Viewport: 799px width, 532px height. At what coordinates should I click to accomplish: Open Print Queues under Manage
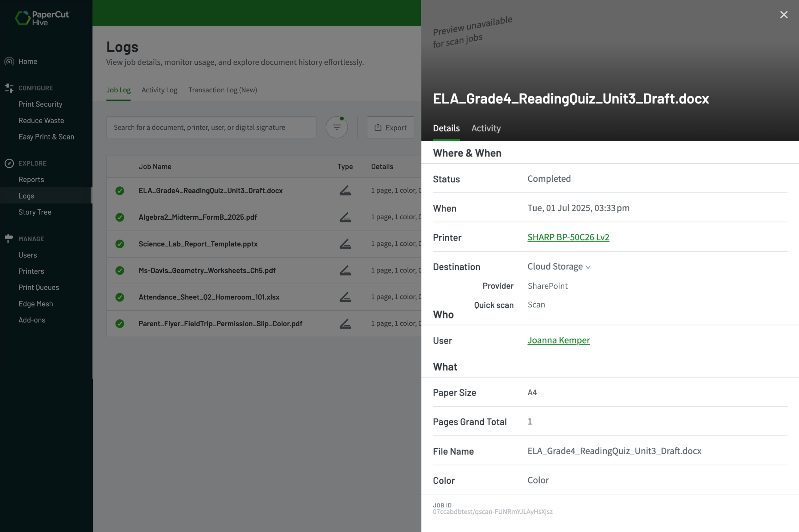tap(39, 287)
